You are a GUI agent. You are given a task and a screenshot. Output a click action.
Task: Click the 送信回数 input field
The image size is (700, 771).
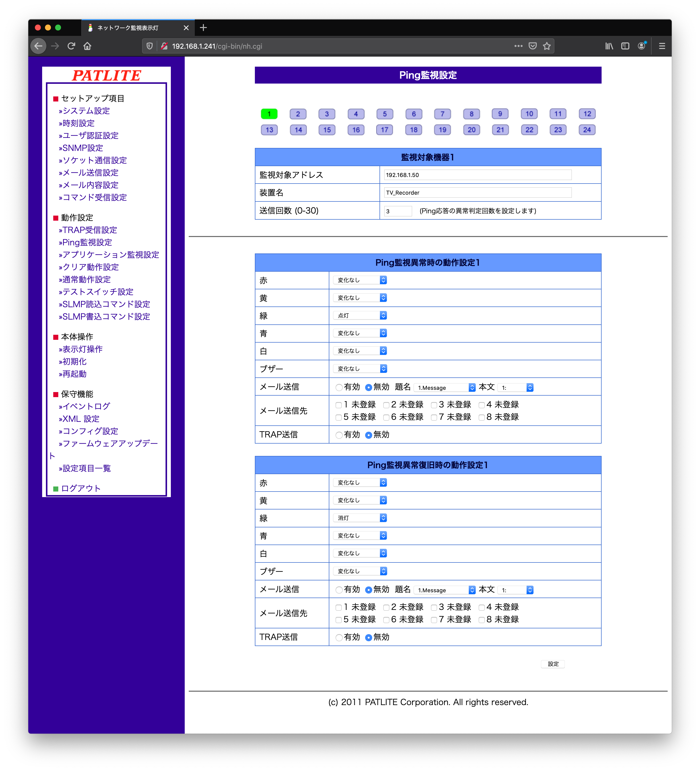pos(398,211)
